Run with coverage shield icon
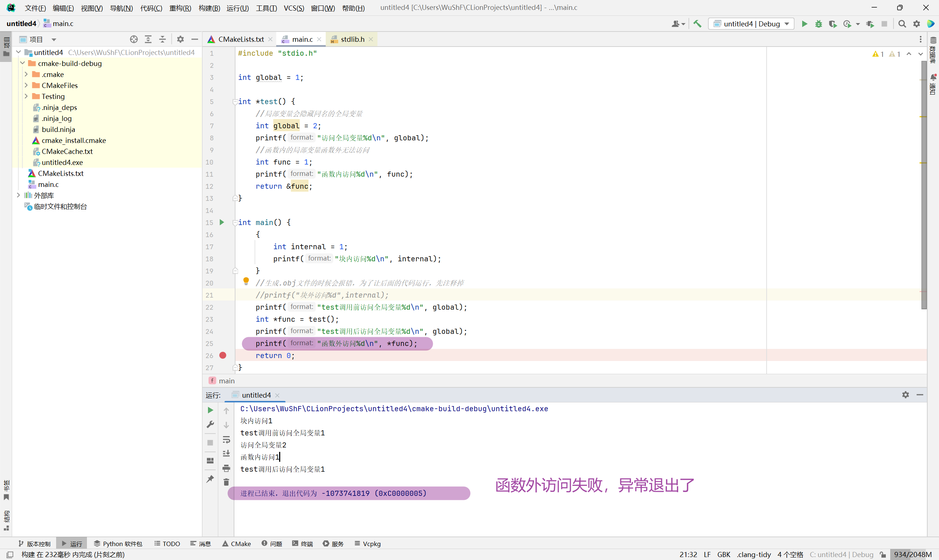The width and height of the screenshot is (939, 560). point(833,24)
